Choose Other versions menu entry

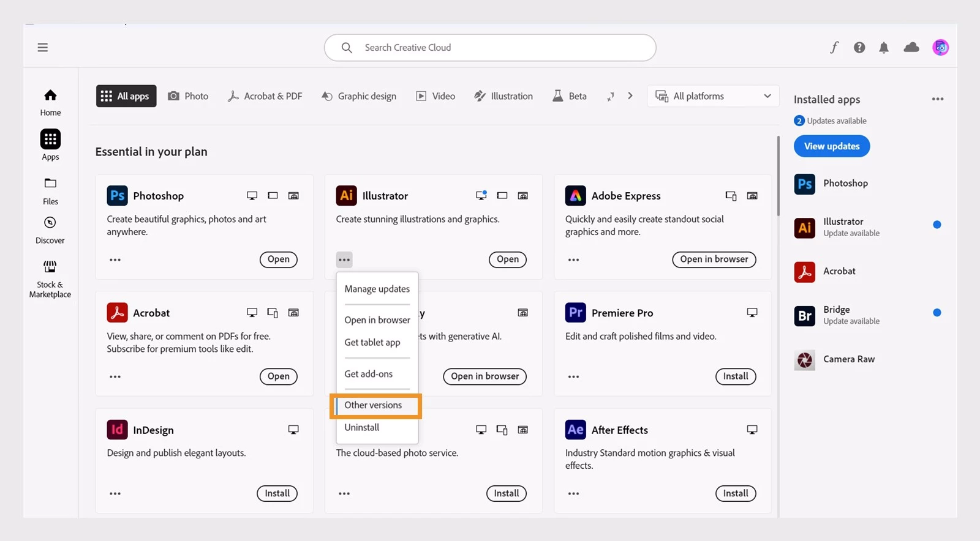pyautogui.click(x=374, y=405)
